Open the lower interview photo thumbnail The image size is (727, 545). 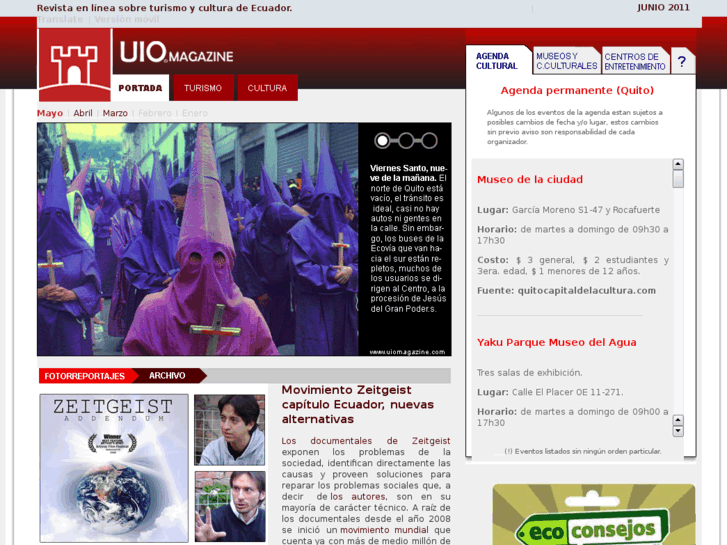point(230,507)
